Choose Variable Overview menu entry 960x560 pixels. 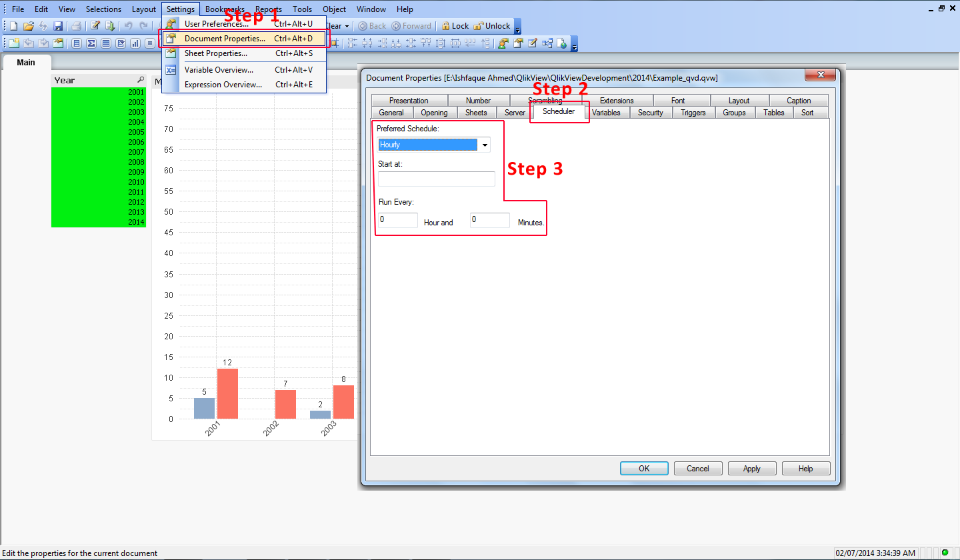tap(244, 69)
